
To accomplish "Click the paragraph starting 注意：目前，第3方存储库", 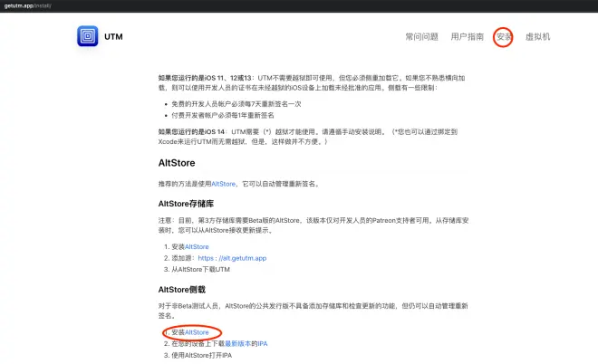I will point(313,225).
